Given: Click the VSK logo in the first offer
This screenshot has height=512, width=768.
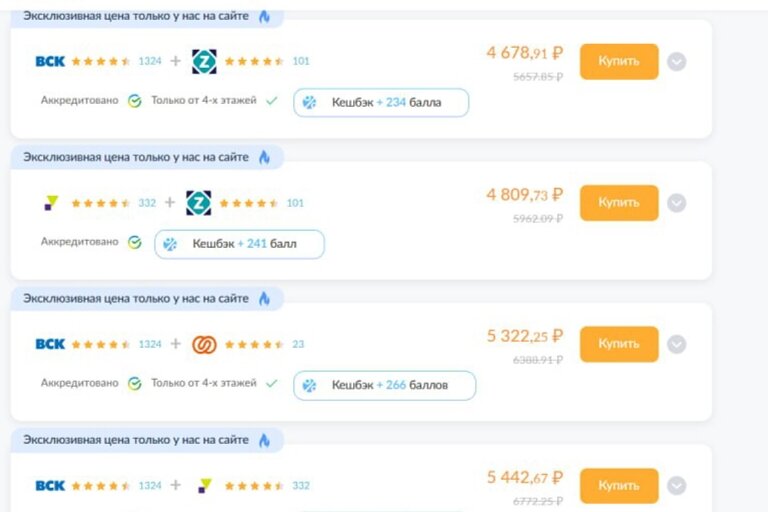Looking at the screenshot, I should 50,61.
